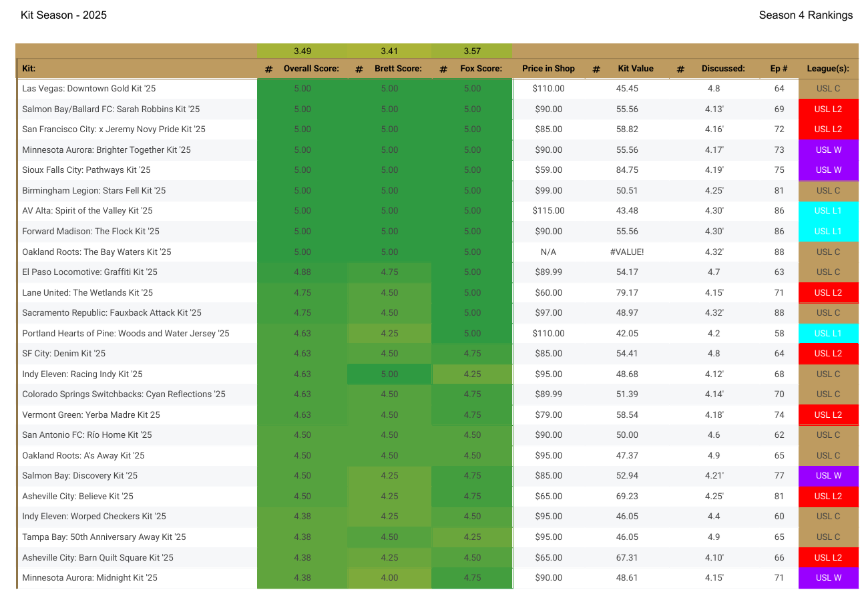This screenshot has width=868, height=598.
Task: Click the # header beside Overall Score
Action: point(268,69)
